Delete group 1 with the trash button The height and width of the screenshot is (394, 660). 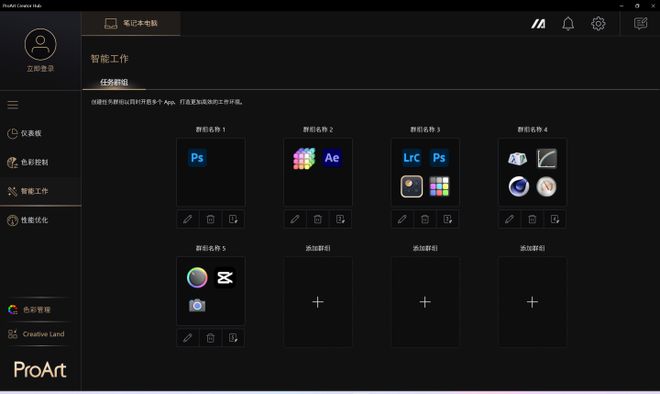tap(210, 219)
